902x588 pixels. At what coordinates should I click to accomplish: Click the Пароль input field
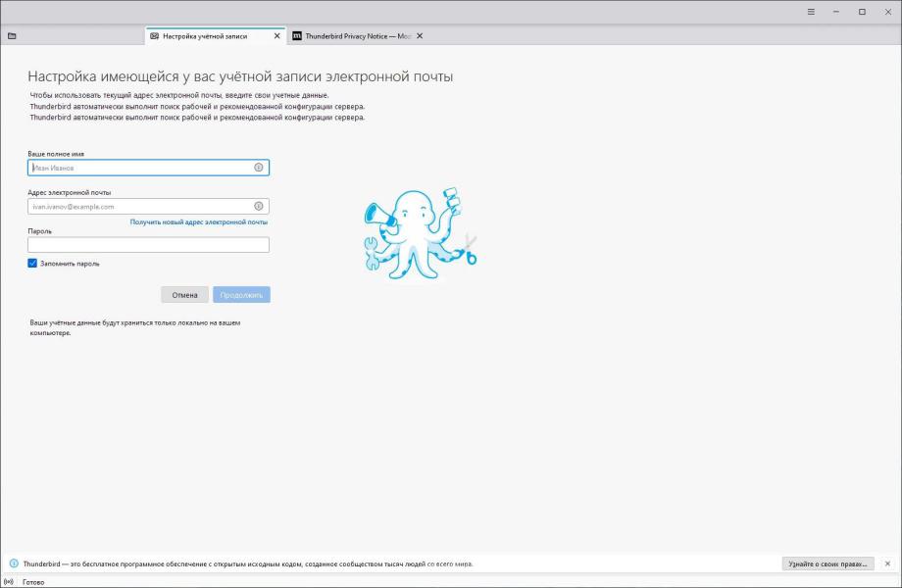[x=148, y=244]
